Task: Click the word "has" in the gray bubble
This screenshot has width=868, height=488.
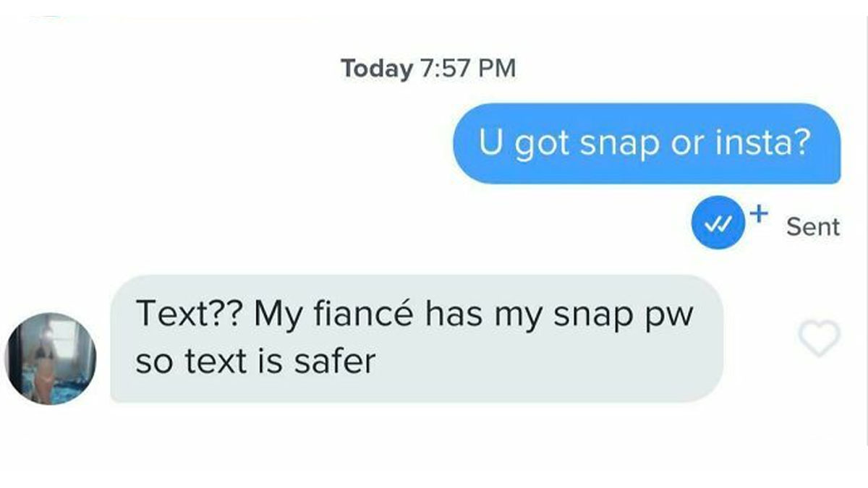Action: (x=451, y=314)
